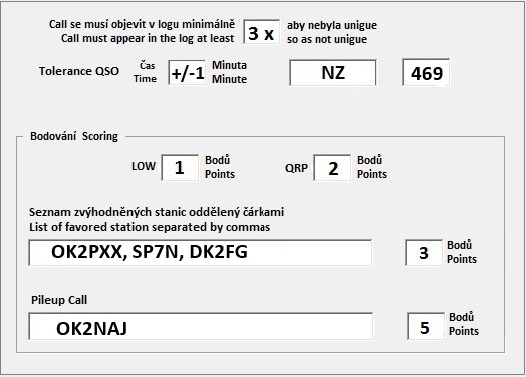Edit the LOW points field

click(180, 167)
